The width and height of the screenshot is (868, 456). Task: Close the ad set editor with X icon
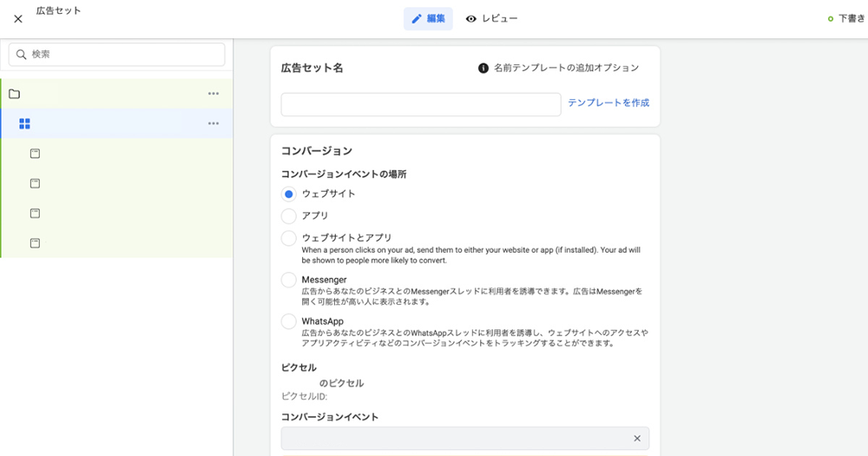[x=18, y=19]
